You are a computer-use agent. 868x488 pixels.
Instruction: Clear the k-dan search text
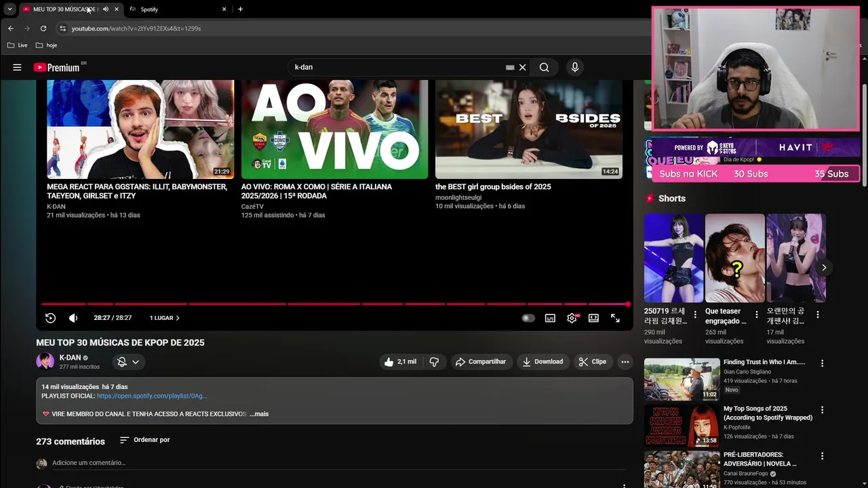pos(523,67)
